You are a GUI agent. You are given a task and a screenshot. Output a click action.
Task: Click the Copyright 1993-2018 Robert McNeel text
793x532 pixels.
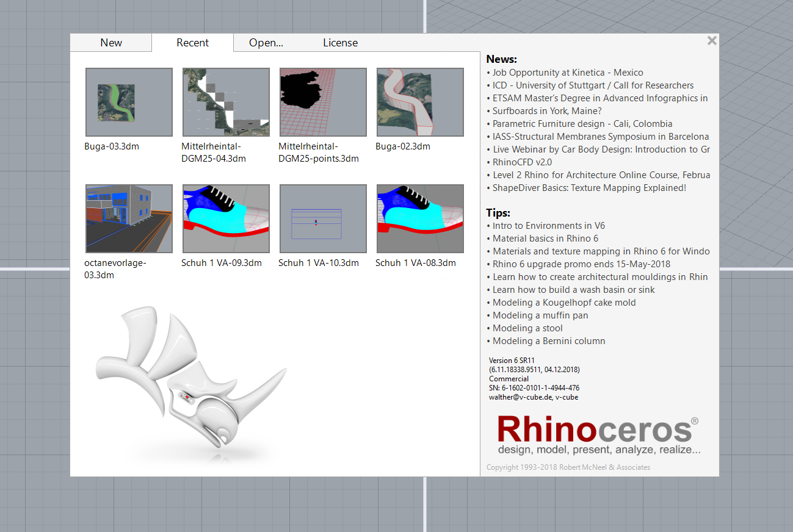coord(568,467)
